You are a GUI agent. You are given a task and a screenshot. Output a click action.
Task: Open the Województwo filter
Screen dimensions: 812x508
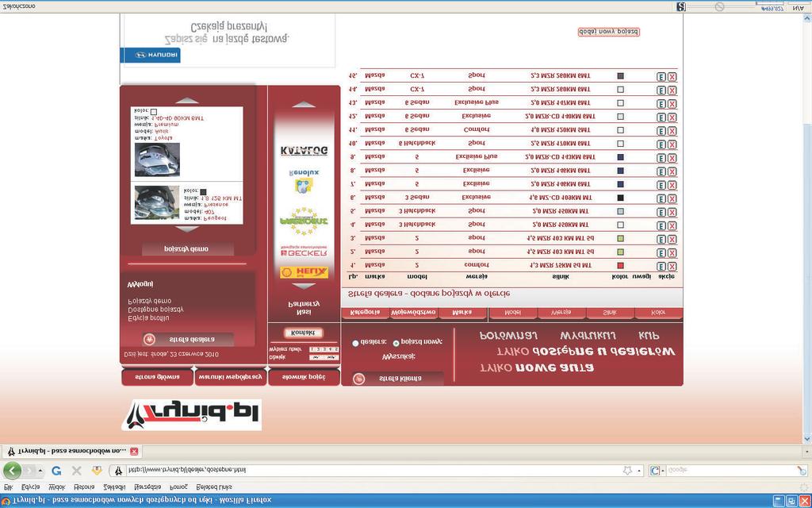[x=413, y=313]
